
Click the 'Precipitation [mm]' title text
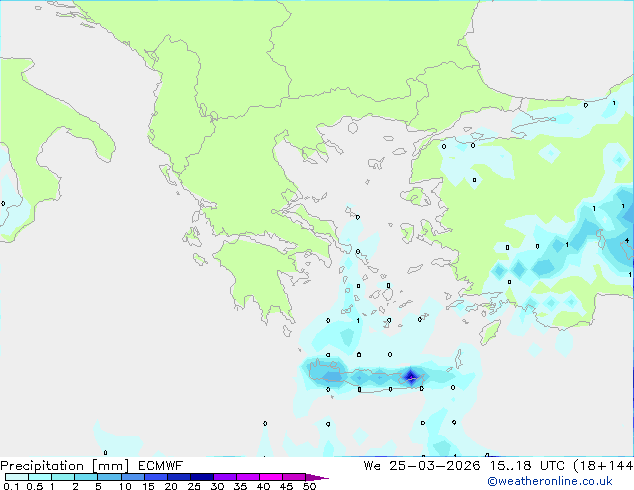[x=64, y=466]
